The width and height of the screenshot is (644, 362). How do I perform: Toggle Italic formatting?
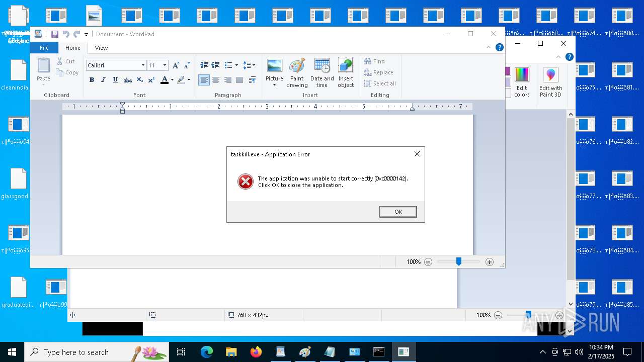[103, 80]
